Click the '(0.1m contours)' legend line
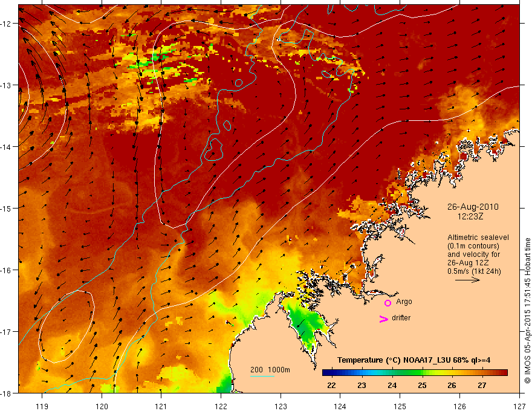This screenshot has width=532, height=411. (x=473, y=246)
